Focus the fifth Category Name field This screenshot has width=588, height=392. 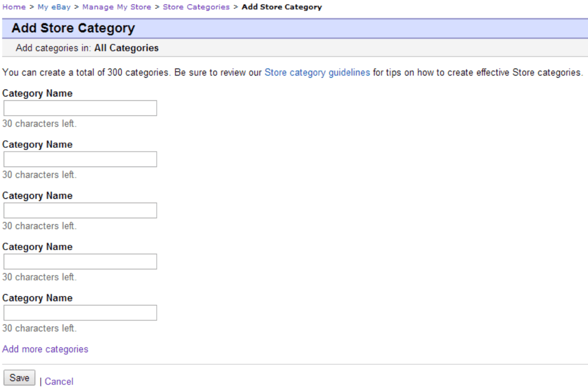point(80,313)
